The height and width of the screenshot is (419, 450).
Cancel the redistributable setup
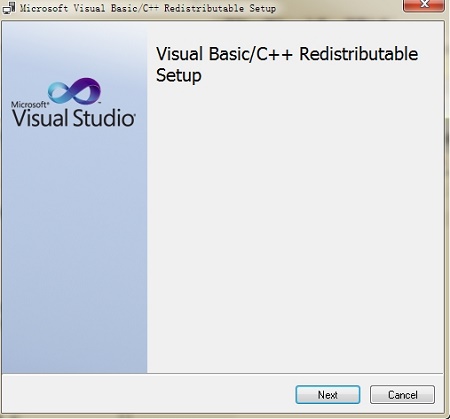tap(402, 395)
